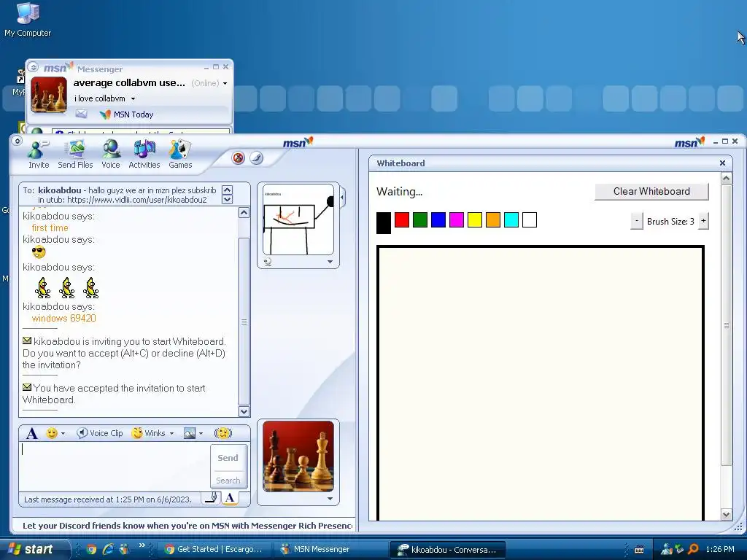This screenshot has height=560, width=747.
Task: Click whiteboard panel scroll-down arrow
Action: click(x=726, y=514)
